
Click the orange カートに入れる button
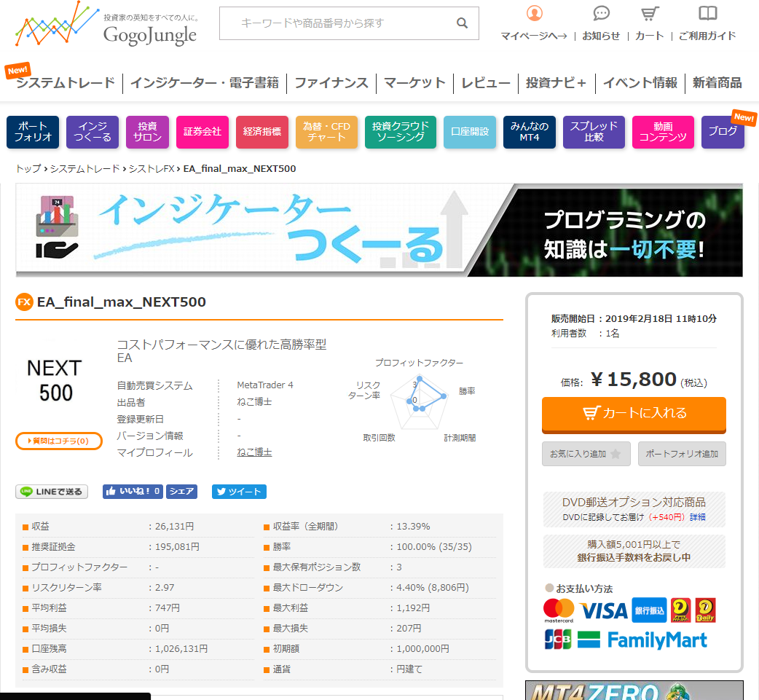tap(634, 413)
